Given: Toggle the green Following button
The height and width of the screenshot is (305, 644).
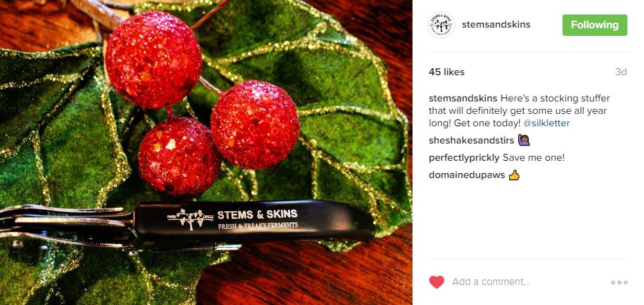Looking at the screenshot, I should point(595,25).
